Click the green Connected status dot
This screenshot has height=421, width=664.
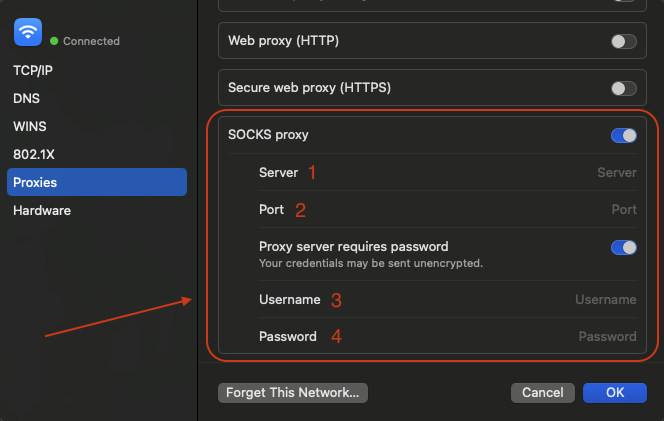pos(54,42)
